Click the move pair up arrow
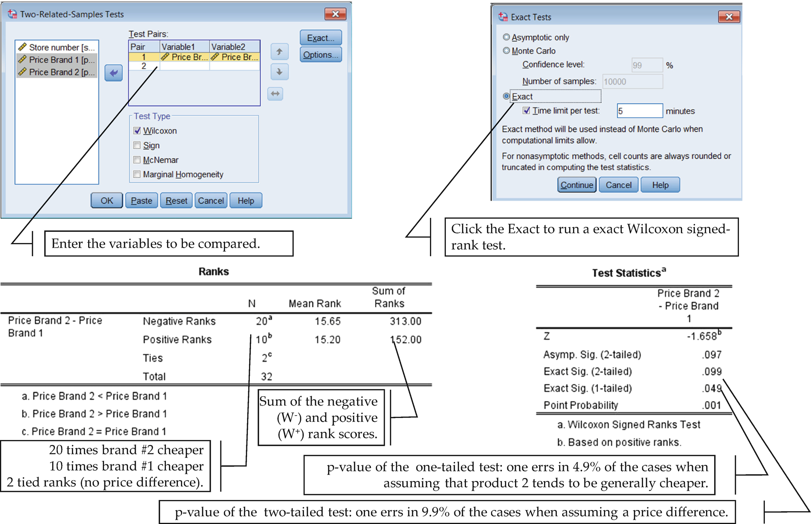Screen dimensions: 812x524 [x=279, y=51]
